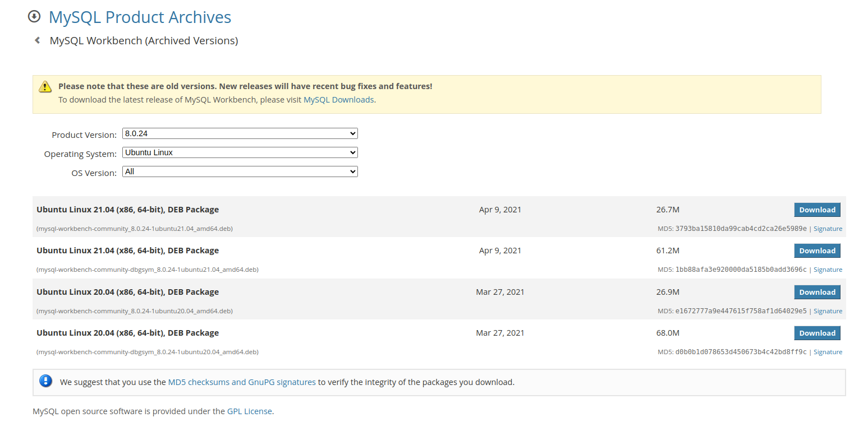Download Ubuntu 21.04 61.2M dbgsym package
The height and width of the screenshot is (422, 868).
click(817, 251)
